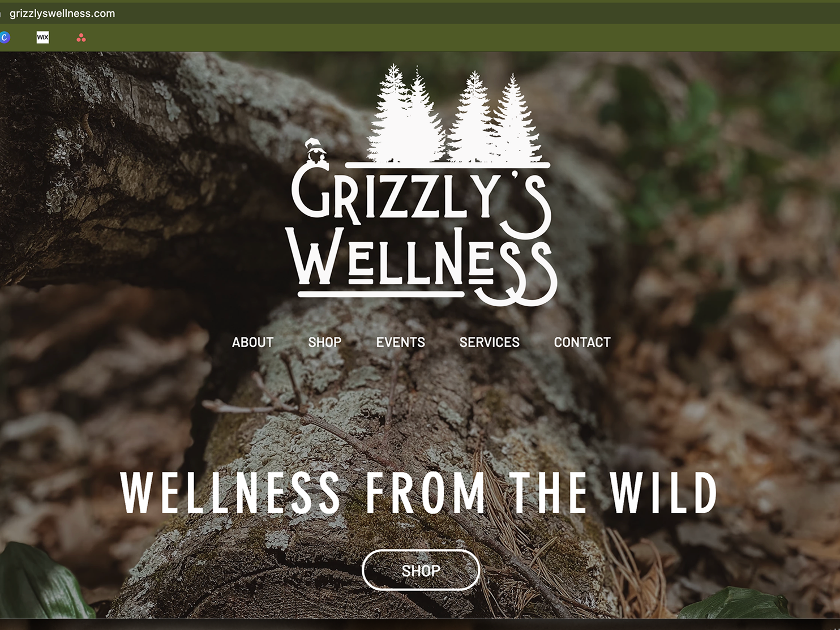The width and height of the screenshot is (840, 630).
Task: Click the pine trees logo graphic
Action: click(454, 114)
